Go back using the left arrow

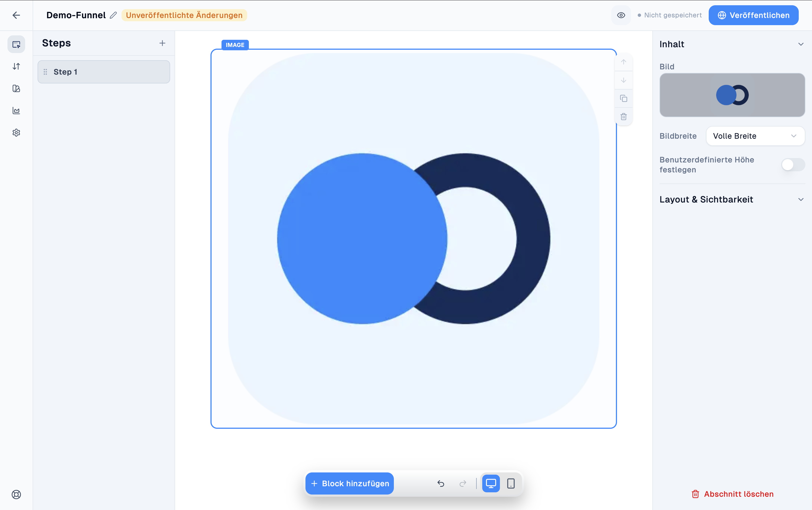click(16, 15)
